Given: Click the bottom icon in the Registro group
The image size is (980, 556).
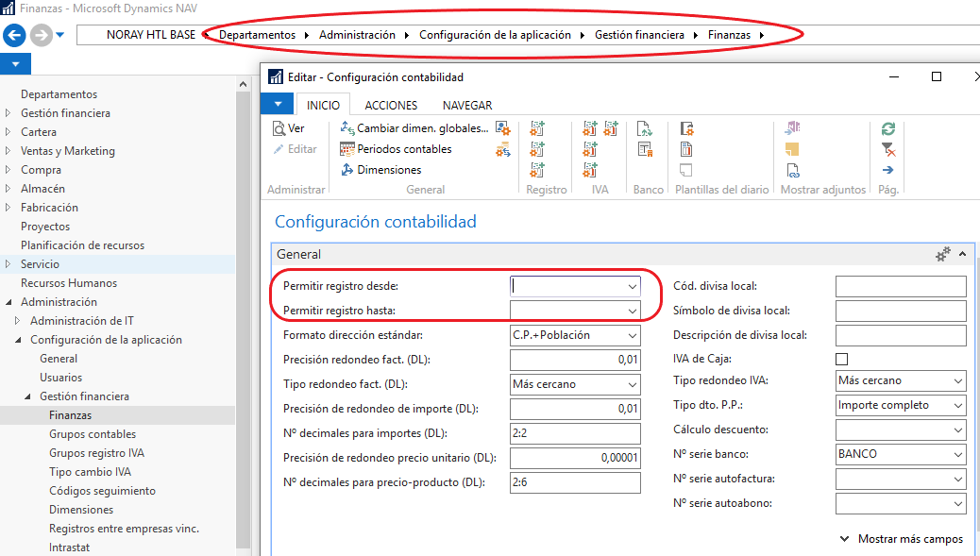Looking at the screenshot, I should coord(537,169).
